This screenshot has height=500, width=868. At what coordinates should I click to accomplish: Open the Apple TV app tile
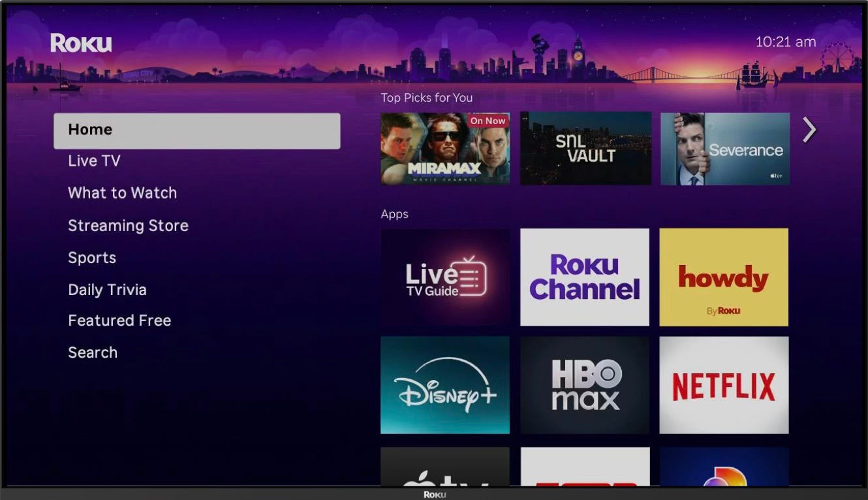pos(445,467)
